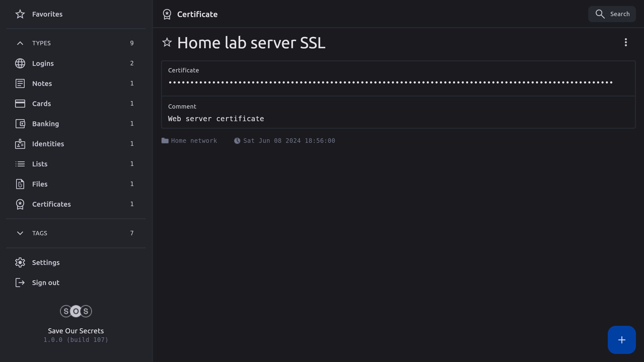The width and height of the screenshot is (644, 362).
Task: Open Settings from the sidebar
Action: (46, 263)
